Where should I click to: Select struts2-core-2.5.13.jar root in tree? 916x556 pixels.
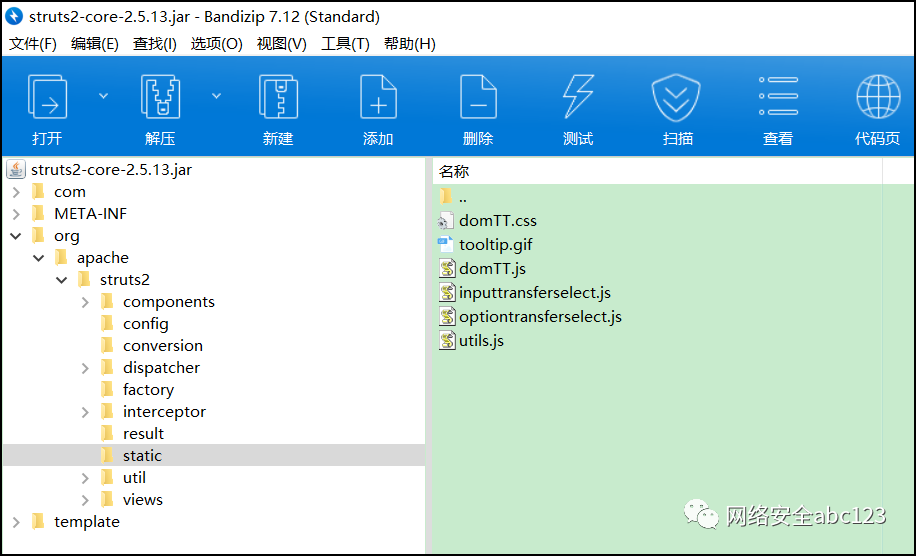(111, 170)
